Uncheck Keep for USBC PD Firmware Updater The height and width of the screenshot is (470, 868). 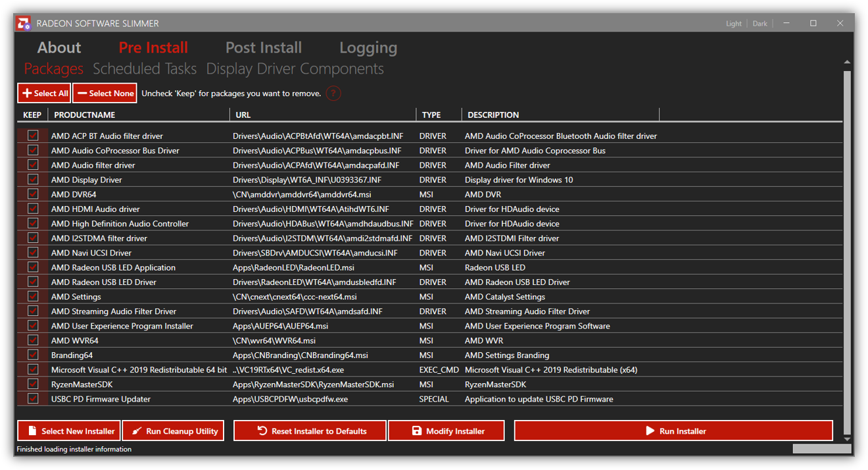[33, 398]
